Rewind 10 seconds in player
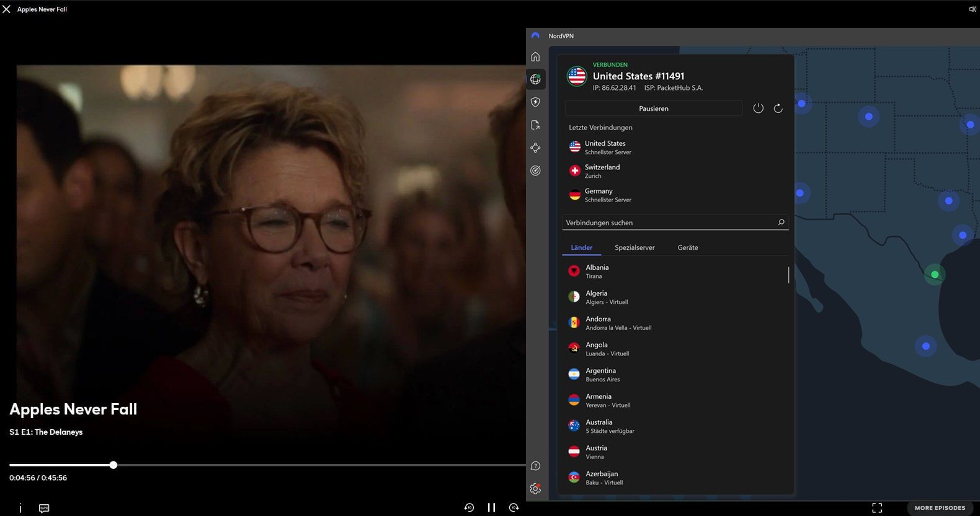 pyautogui.click(x=469, y=507)
